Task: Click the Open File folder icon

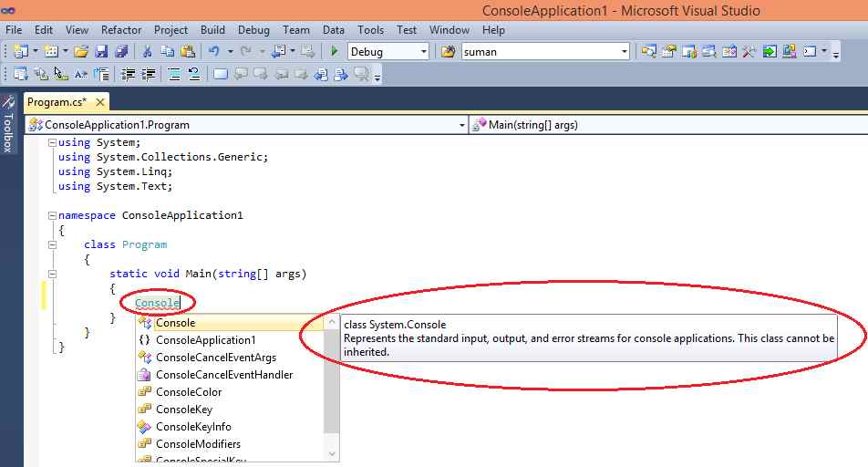Action: click(81, 51)
